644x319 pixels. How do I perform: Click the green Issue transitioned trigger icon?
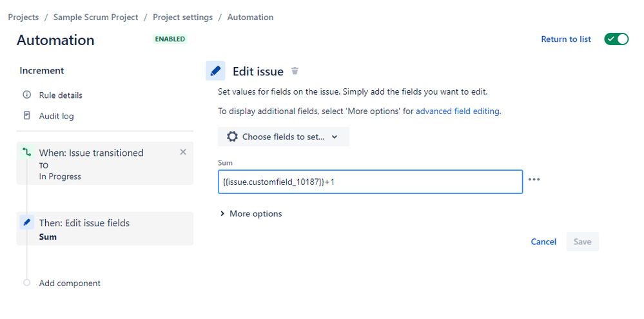pos(26,152)
